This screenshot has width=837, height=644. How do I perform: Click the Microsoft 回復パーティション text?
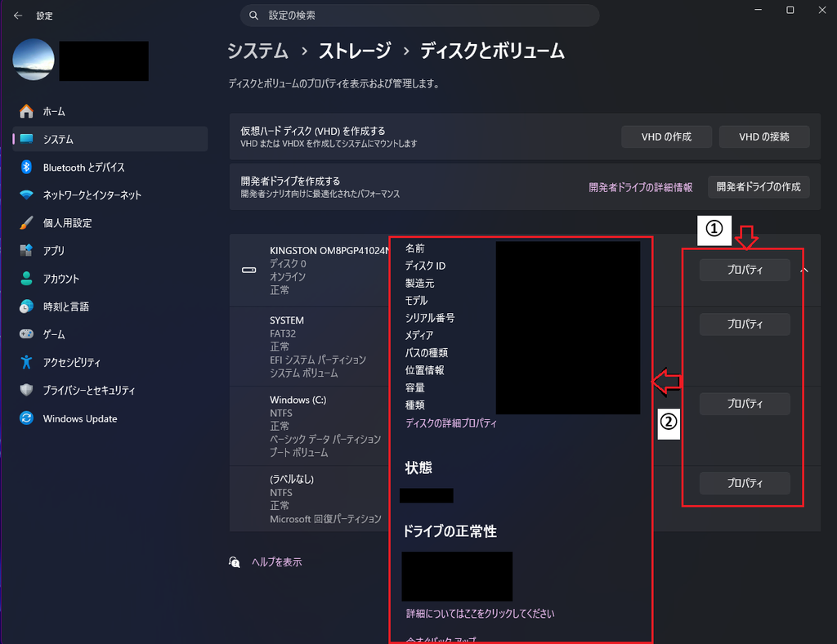(325, 519)
